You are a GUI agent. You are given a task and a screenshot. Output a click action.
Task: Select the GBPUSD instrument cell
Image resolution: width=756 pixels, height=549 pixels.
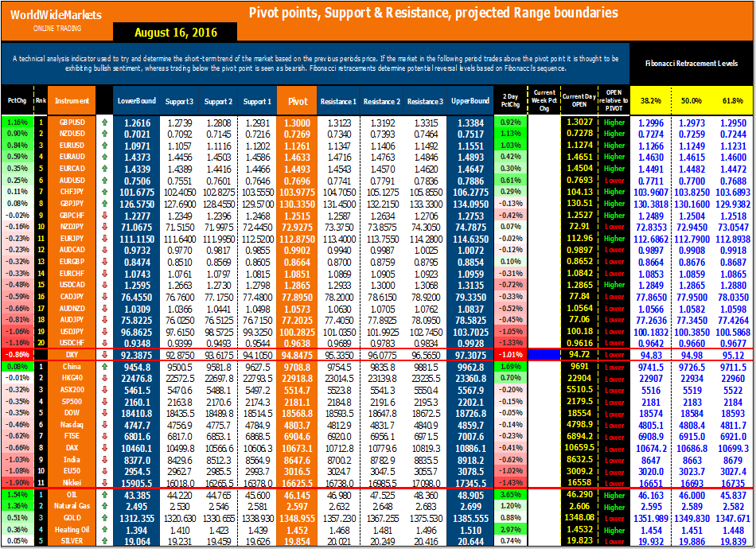pos(72,123)
